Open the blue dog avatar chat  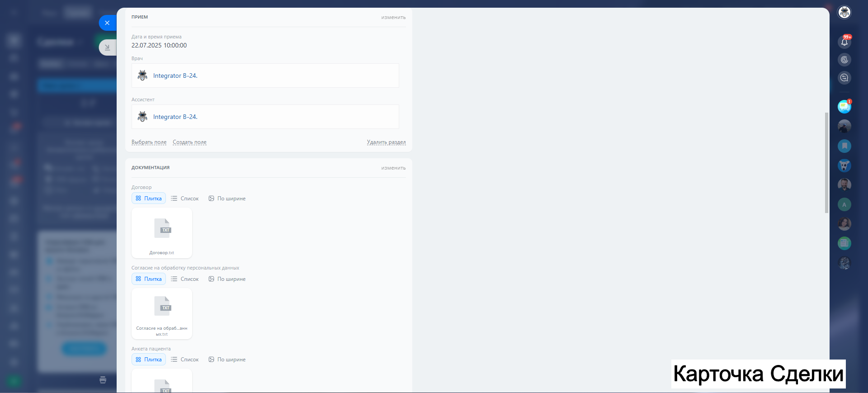coord(844,166)
